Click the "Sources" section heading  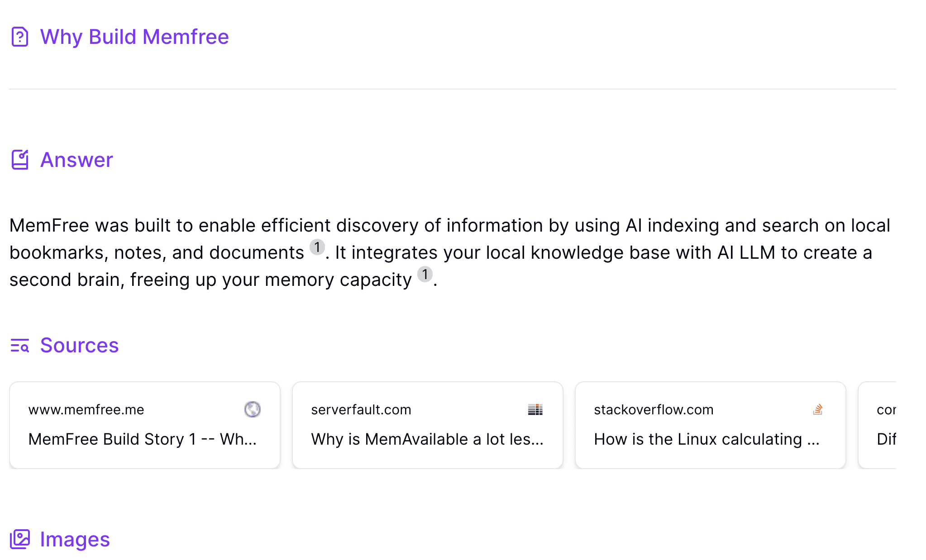tap(79, 346)
